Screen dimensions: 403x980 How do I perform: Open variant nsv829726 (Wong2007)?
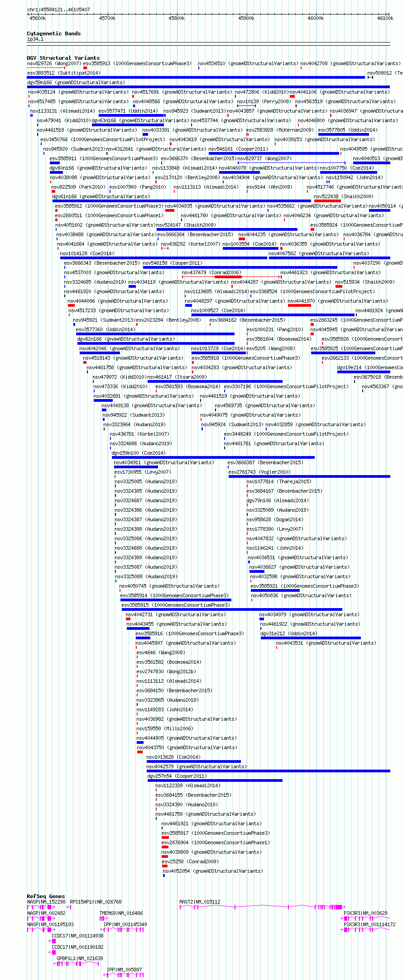click(54, 63)
